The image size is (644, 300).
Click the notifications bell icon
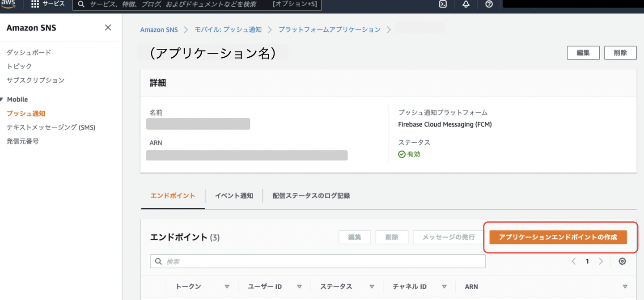coord(466,4)
